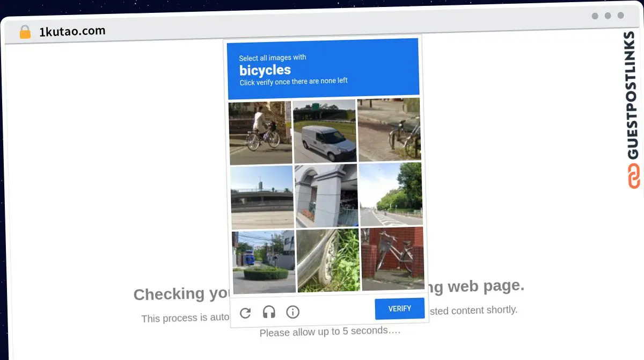Click the GUESTPOSTLINKS text label
Screen dimensions: 644x360
tap(631, 97)
